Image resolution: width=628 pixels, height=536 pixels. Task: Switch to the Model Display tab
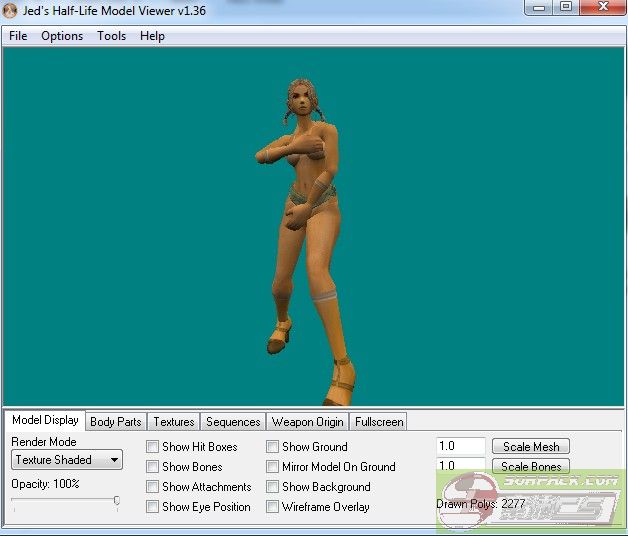(45, 420)
